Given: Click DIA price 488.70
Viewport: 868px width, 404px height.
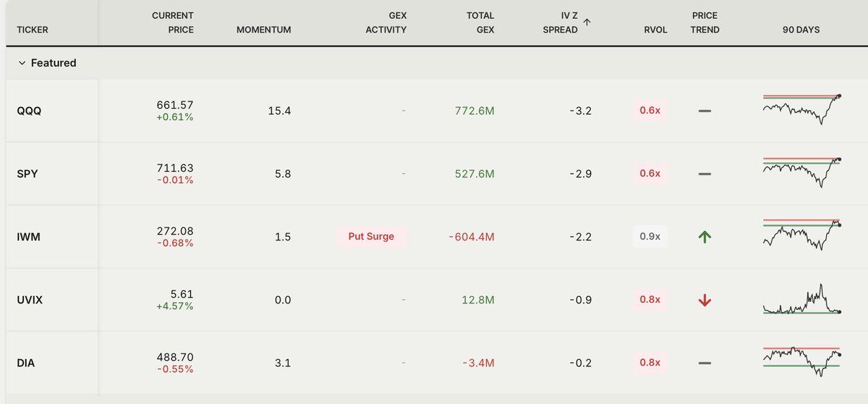Looking at the screenshot, I should 174,357.
